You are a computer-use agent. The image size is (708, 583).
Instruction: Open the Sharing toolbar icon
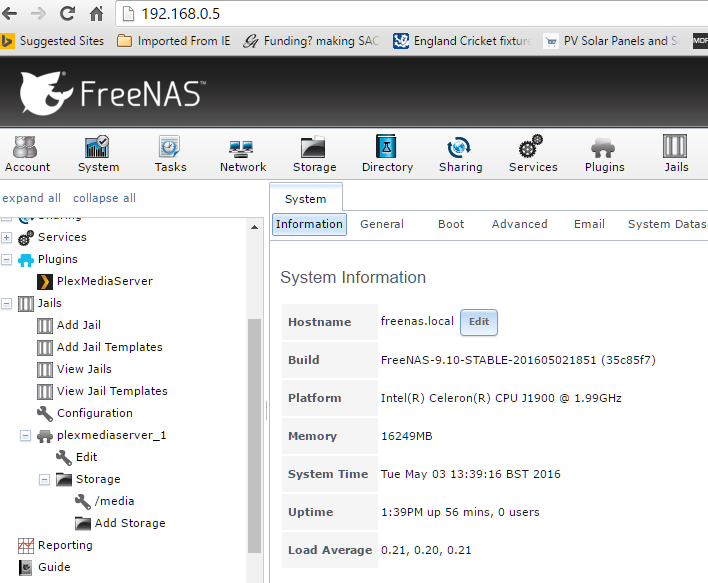460,154
